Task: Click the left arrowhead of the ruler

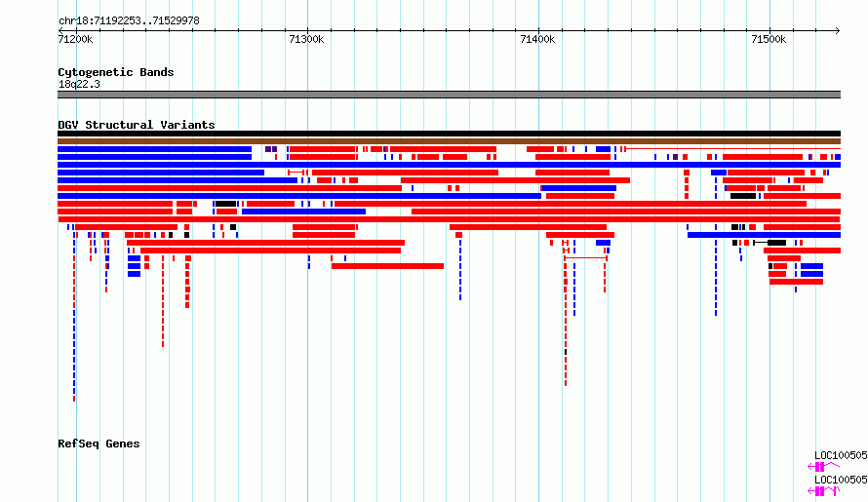Action: click(60, 30)
